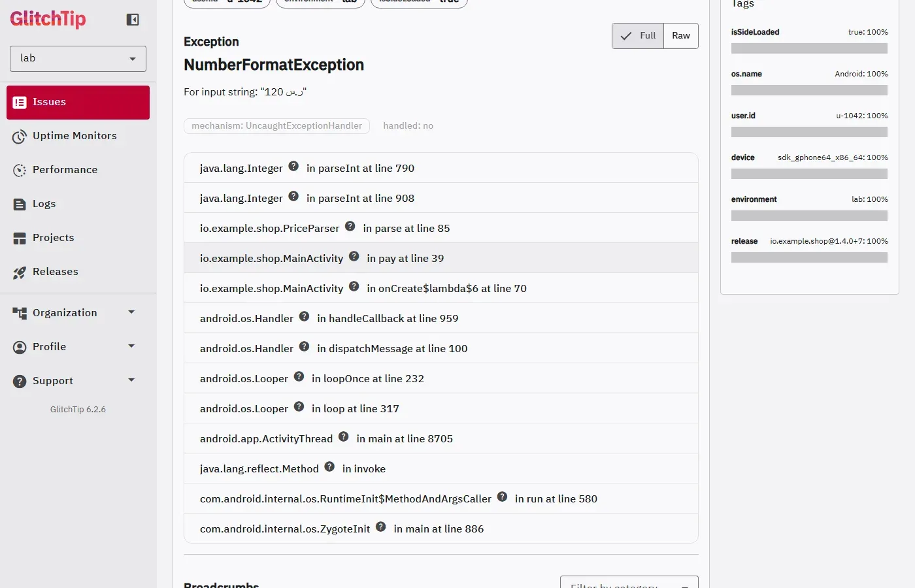This screenshot has width=915, height=588.
Task: Click help icon on handleCallback frame
Action: point(305,316)
